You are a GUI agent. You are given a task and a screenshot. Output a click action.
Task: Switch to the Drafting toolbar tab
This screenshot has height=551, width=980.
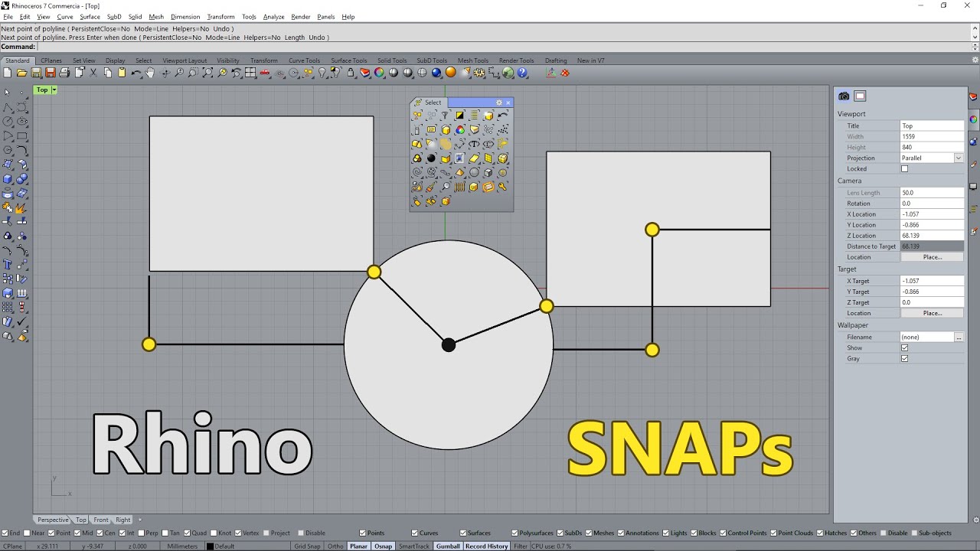[556, 60]
